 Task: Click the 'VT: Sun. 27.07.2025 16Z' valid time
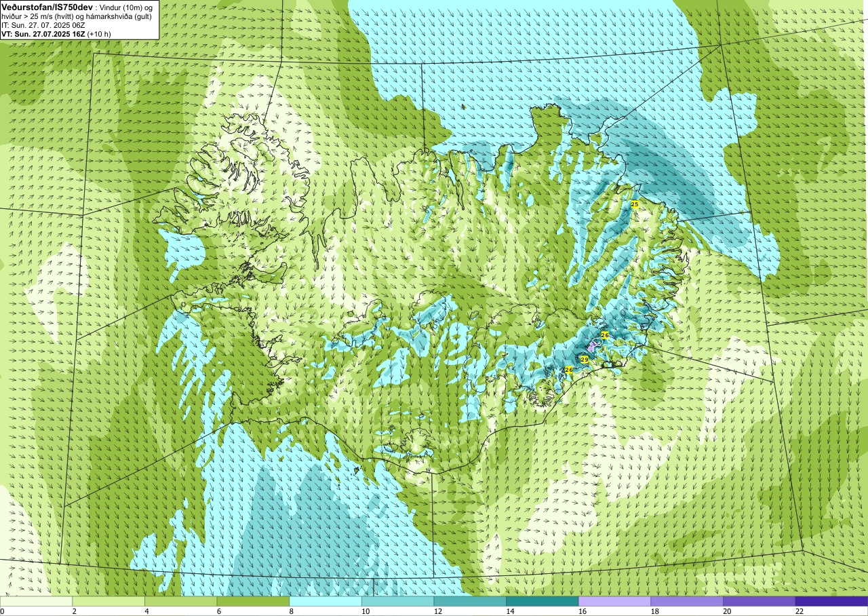click(x=42, y=33)
